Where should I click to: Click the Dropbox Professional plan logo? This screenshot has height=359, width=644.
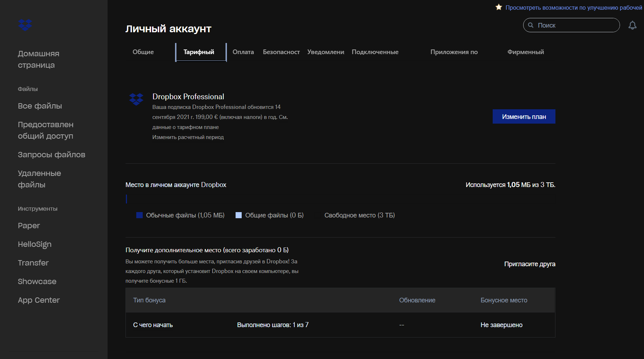pos(136,99)
